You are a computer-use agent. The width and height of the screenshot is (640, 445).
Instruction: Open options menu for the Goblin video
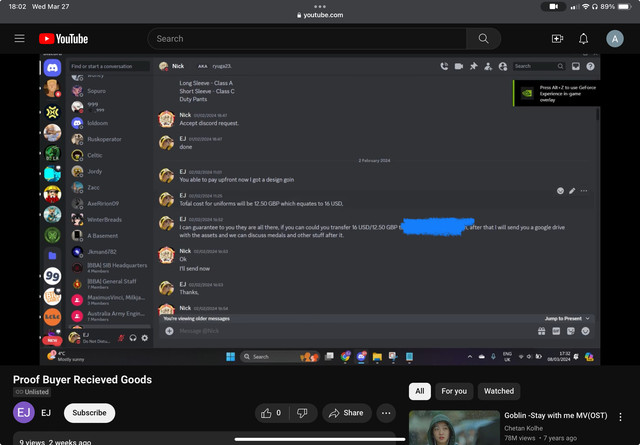(x=620, y=417)
